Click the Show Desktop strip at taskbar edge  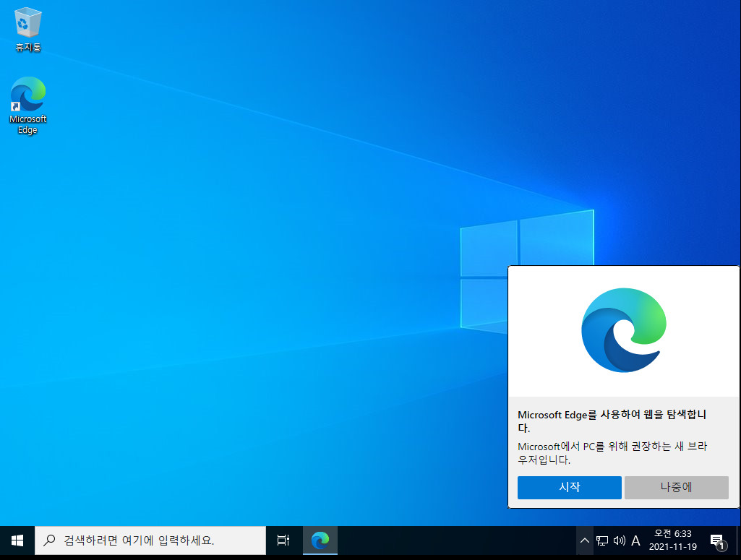739,540
